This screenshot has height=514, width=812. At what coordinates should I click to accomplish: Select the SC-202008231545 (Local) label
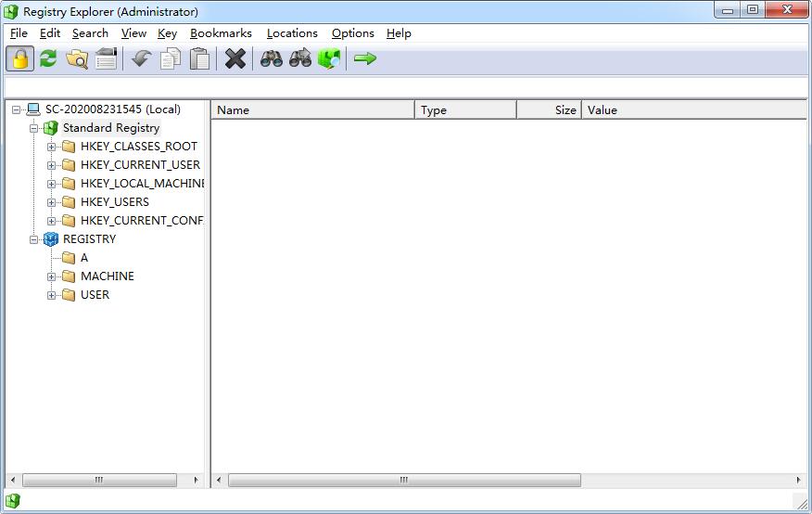coord(113,109)
